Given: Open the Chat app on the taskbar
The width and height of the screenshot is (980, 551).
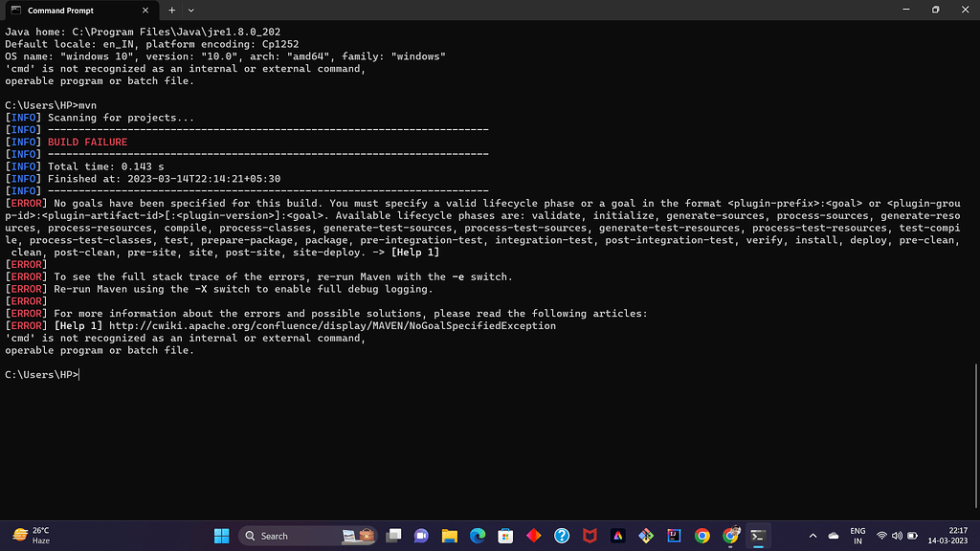Looking at the screenshot, I should pyautogui.click(x=421, y=536).
